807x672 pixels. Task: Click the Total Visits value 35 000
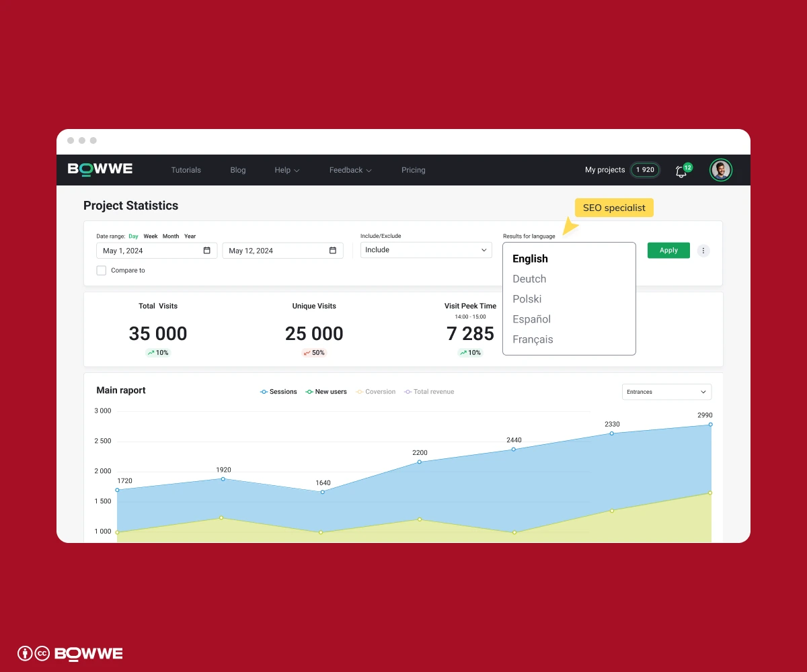tap(158, 333)
